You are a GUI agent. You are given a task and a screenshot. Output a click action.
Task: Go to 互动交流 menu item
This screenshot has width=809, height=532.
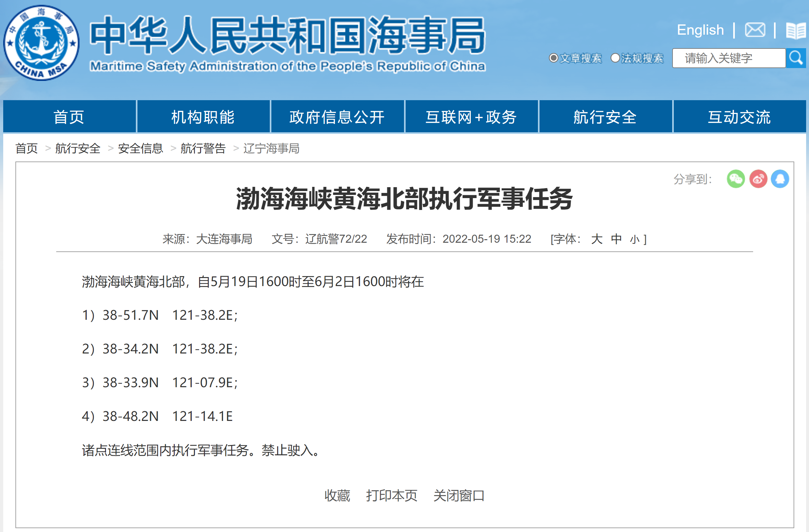pos(739,117)
